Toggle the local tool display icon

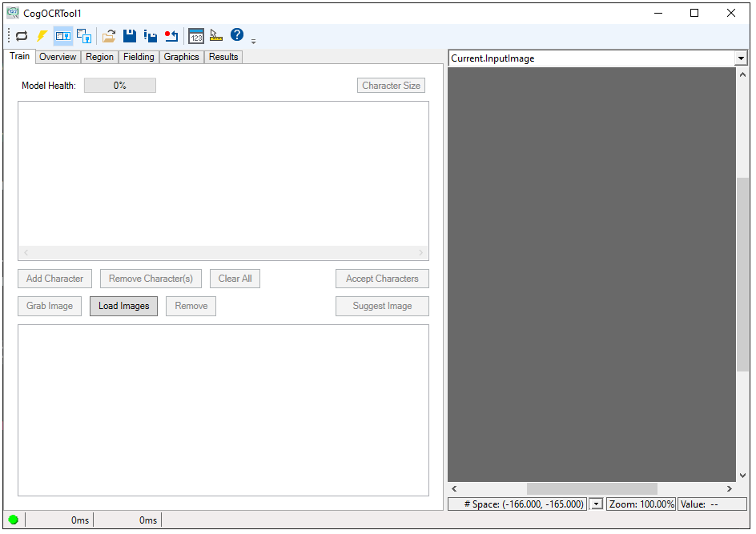point(63,36)
